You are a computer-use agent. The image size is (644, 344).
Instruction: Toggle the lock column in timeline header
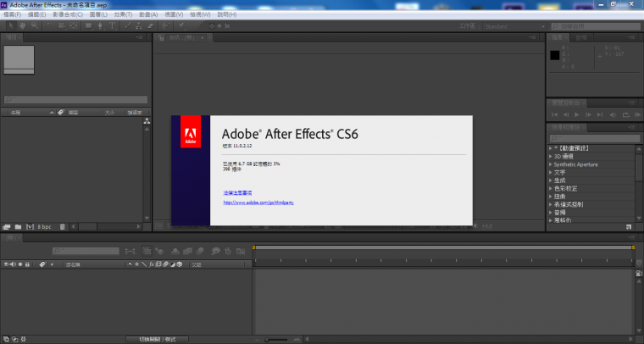[x=27, y=264]
